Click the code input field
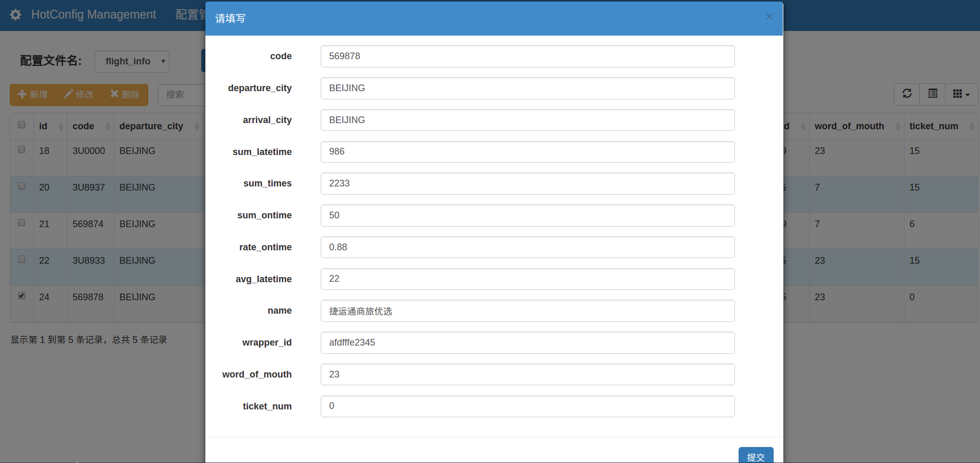The width and height of the screenshot is (980, 463). click(528, 56)
